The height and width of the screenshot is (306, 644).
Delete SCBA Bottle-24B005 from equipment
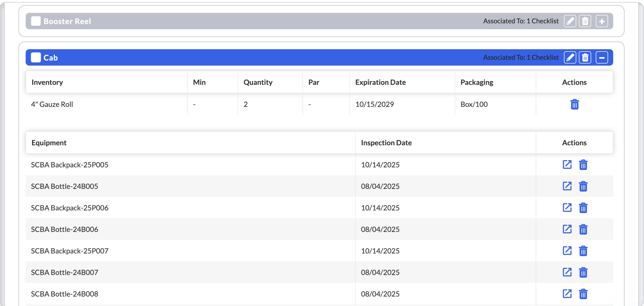pyautogui.click(x=583, y=186)
